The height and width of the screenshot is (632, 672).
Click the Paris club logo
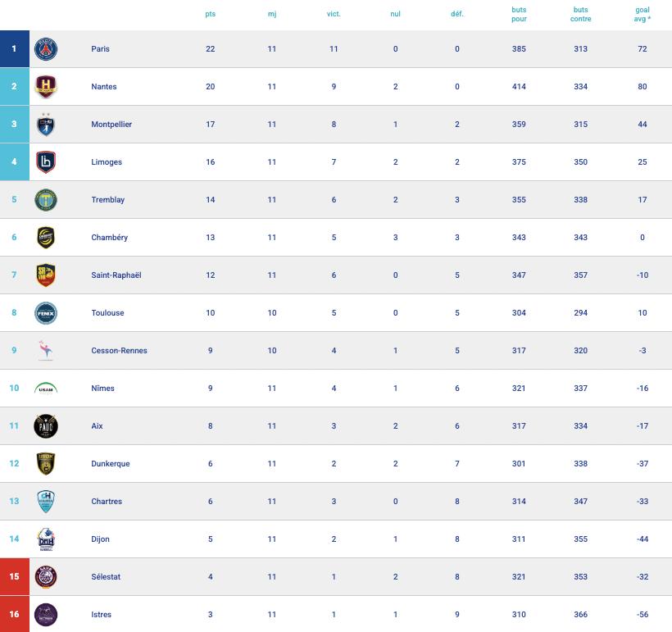(46, 49)
